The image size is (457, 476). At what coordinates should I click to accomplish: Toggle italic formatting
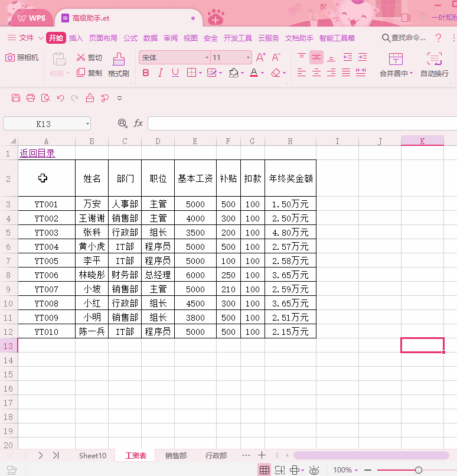tap(161, 73)
